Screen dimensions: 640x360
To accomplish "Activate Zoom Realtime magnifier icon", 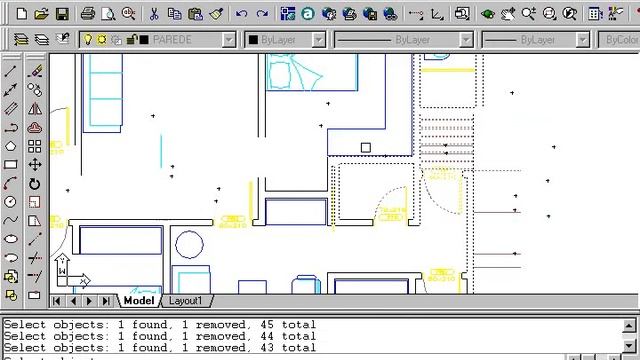I will (529, 14).
